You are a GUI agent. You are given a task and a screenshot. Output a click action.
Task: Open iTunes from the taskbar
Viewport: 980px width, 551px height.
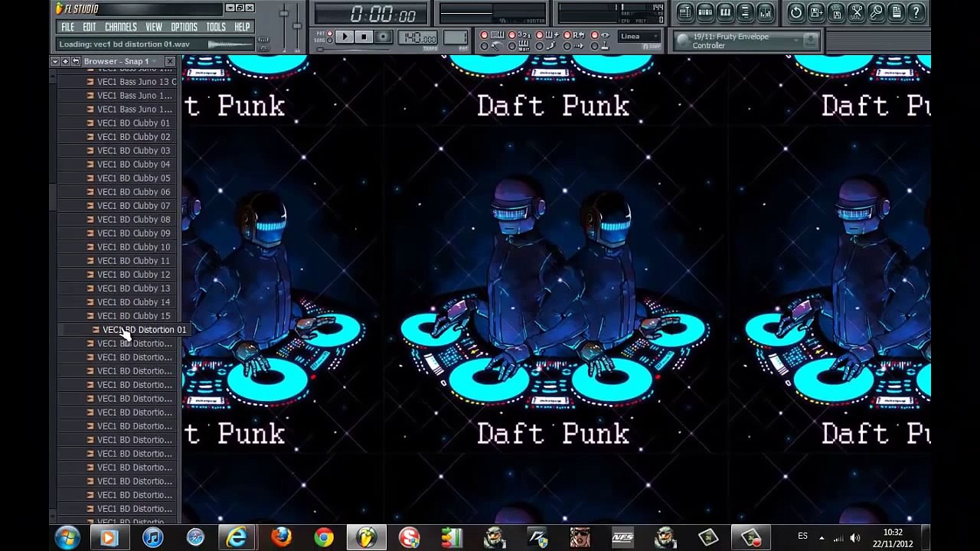152,537
